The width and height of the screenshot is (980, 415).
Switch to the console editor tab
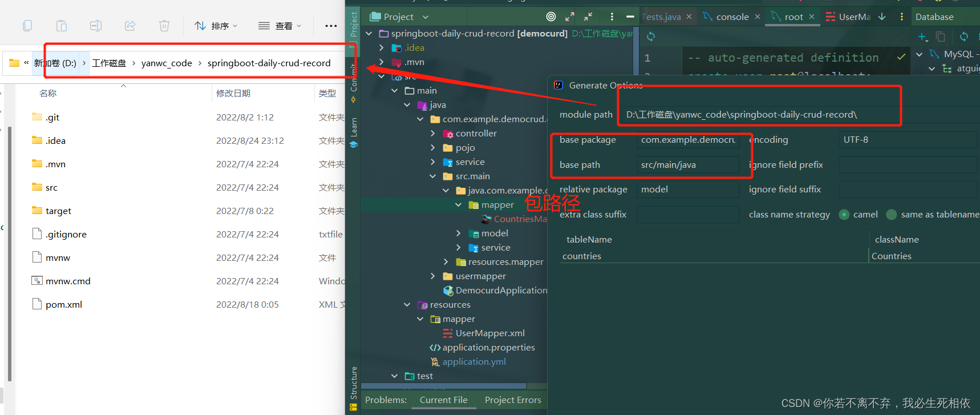pos(732,17)
